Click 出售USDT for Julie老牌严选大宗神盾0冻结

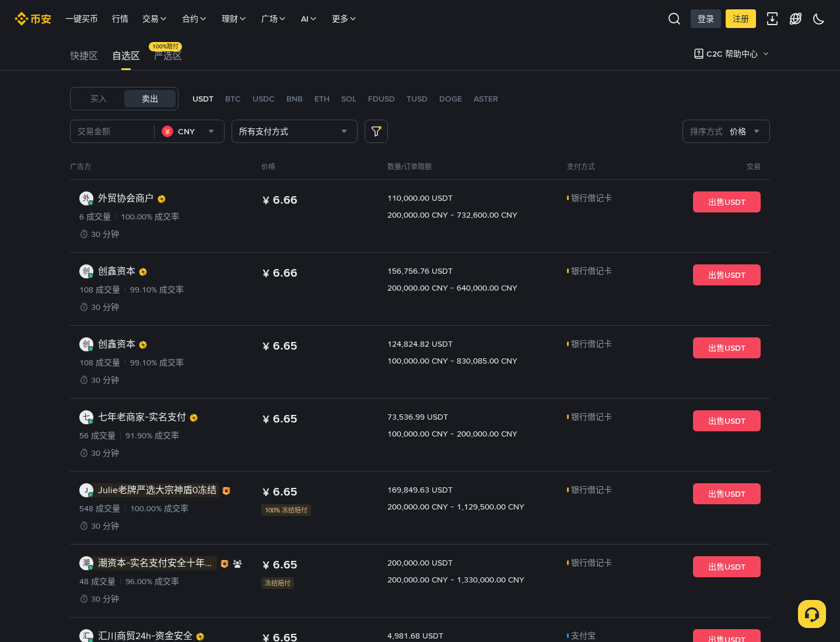727,494
